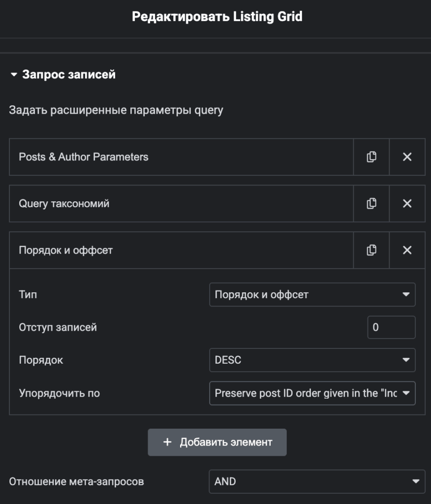Screen dimensions: 431x504
Task: Open the Порядок DESC dropdown
Action: 312,360
